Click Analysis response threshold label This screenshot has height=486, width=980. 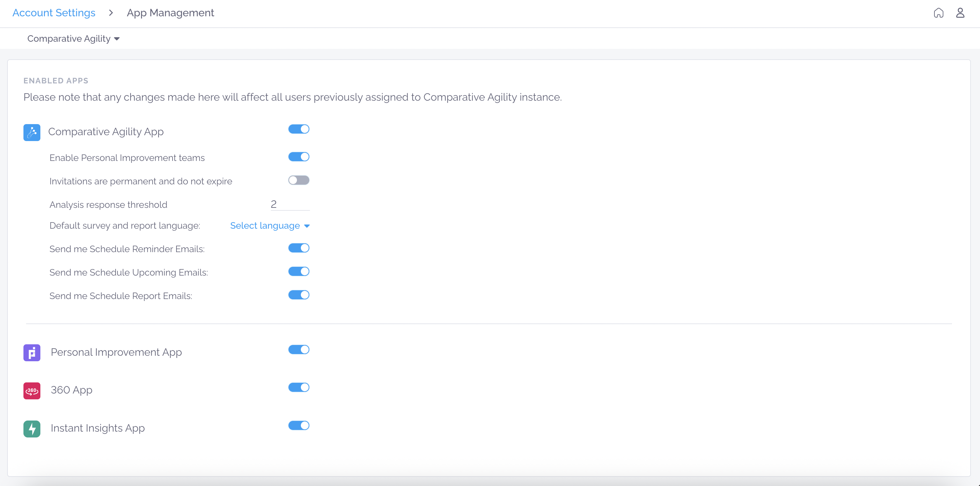[x=108, y=205]
